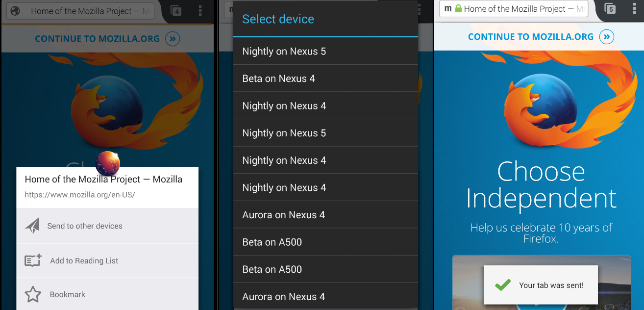Tap the https://www.mozilla.org/en-US/ URL text

[79, 195]
